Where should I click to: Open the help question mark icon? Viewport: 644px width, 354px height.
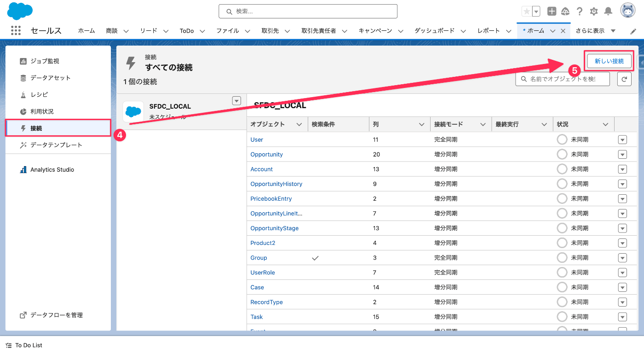pos(580,12)
